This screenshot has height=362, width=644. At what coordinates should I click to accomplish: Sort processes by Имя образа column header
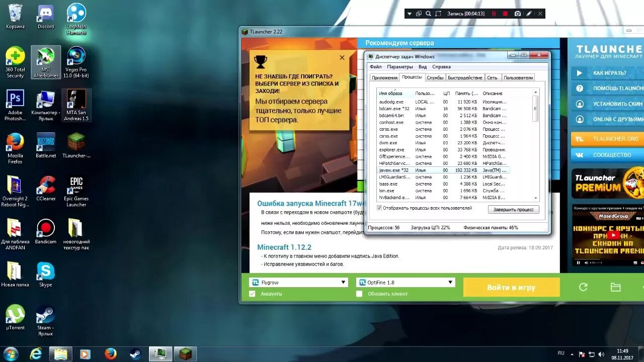[x=395, y=93]
